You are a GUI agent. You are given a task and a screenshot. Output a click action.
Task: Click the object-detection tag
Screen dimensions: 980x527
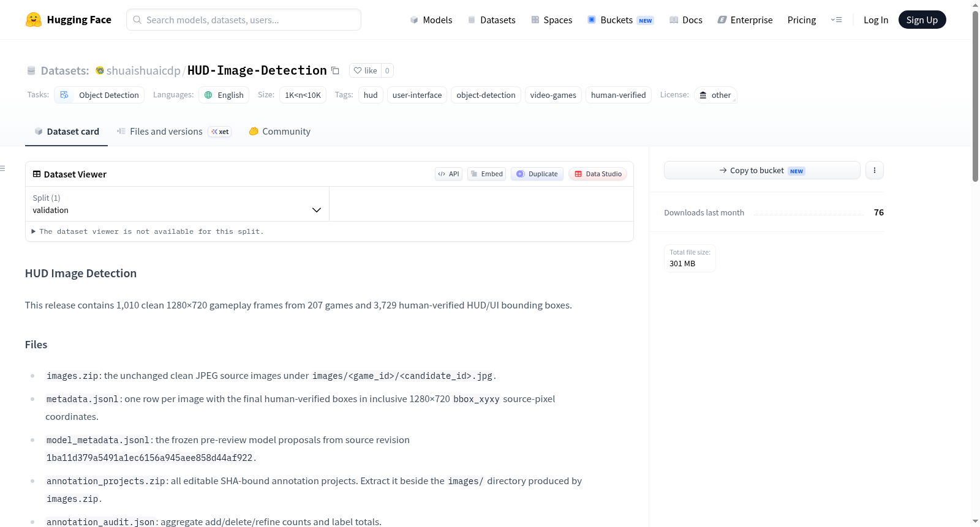click(x=486, y=95)
